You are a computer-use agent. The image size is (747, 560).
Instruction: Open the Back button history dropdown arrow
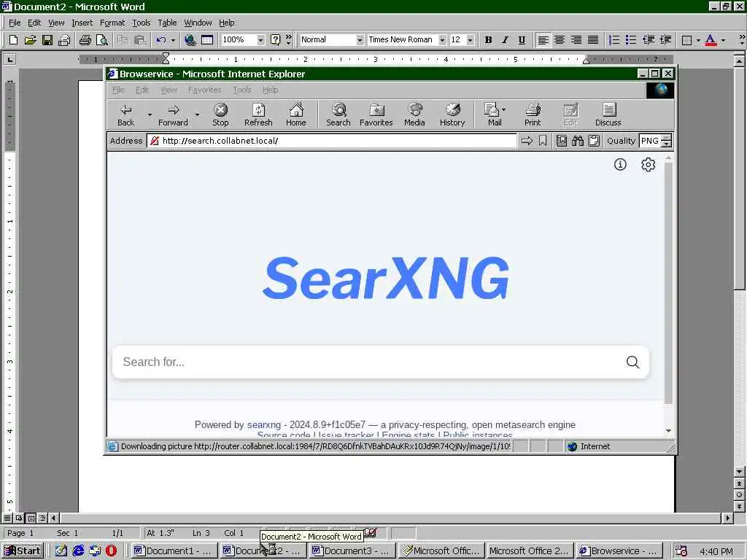coord(150,114)
